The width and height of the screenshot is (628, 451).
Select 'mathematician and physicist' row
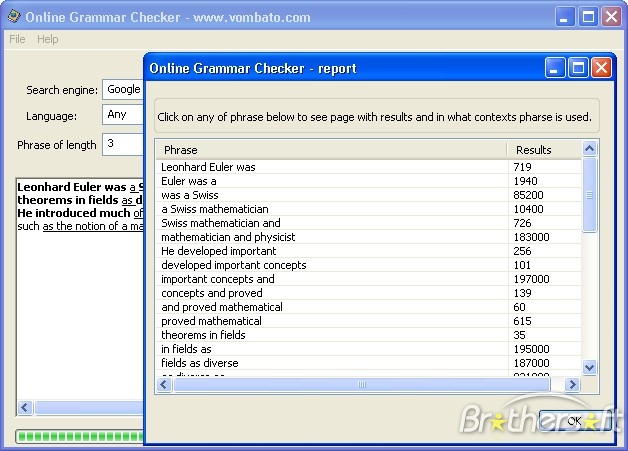tap(228, 237)
